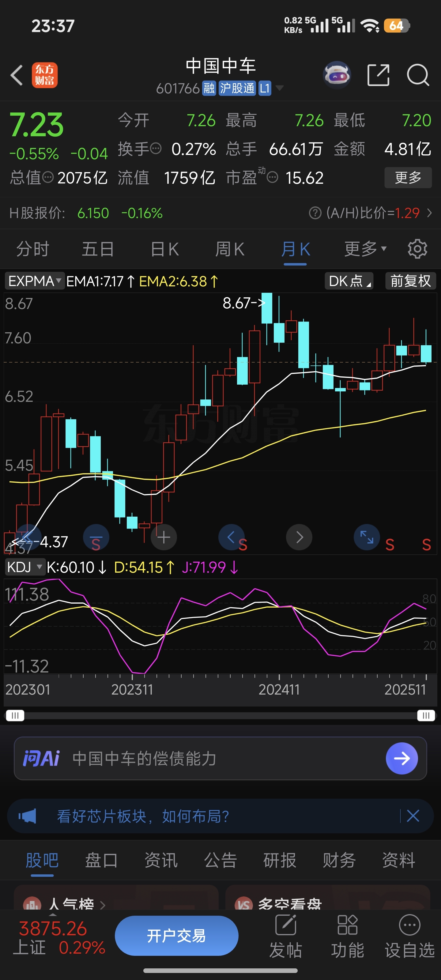441x980 pixels.
Task: Tap the EMA1:7.17 indicator readout
Action: tap(100, 281)
